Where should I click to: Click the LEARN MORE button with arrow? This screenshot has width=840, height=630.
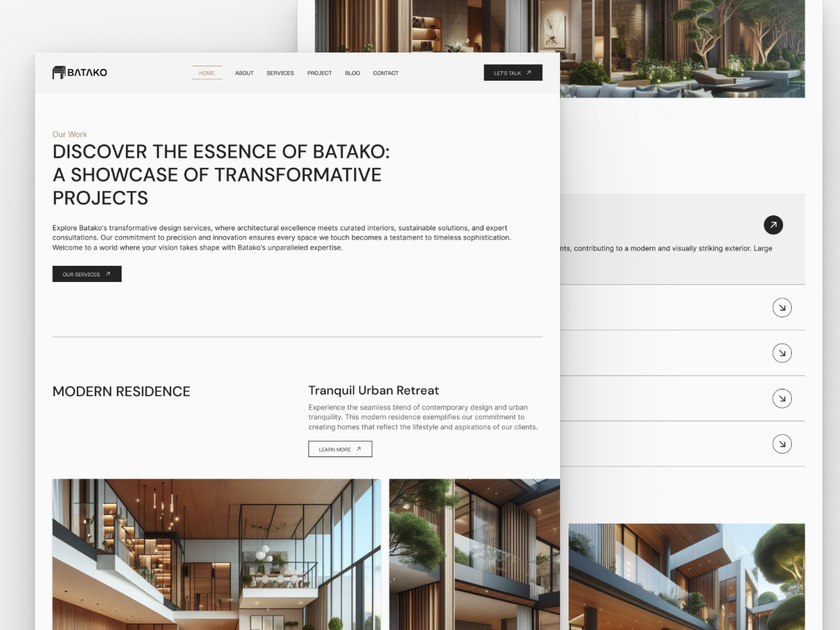point(340,449)
